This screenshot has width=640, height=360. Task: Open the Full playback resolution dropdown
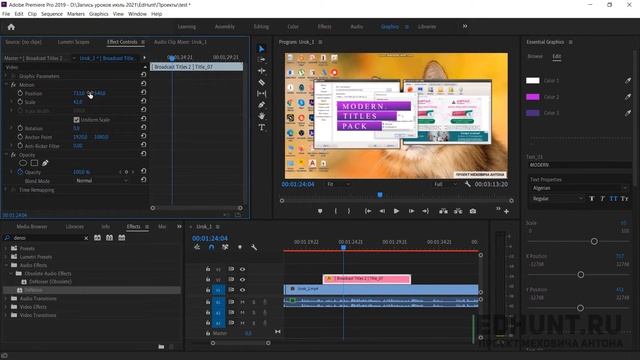pos(446,184)
